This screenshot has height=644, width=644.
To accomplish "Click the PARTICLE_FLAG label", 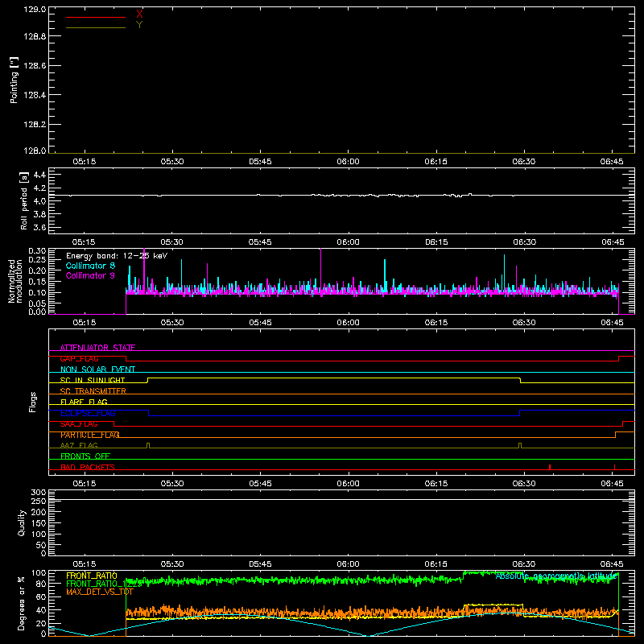I will point(90,435).
